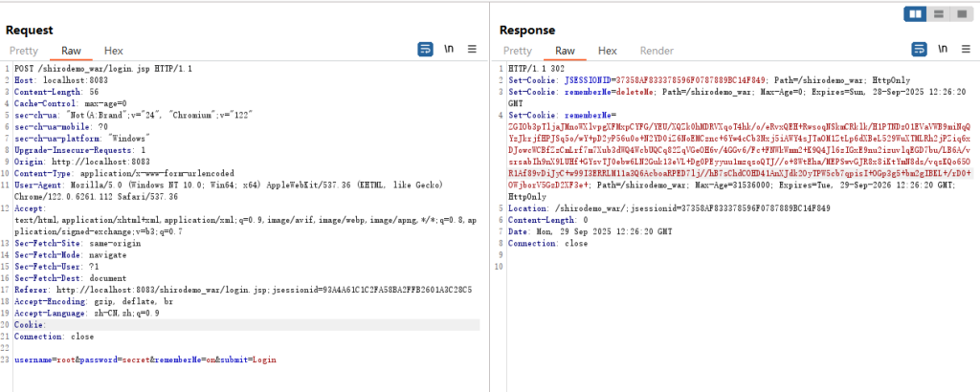Open the Request Pretty tab
Viewport: 980px width, 392px height.
(24, 51)
